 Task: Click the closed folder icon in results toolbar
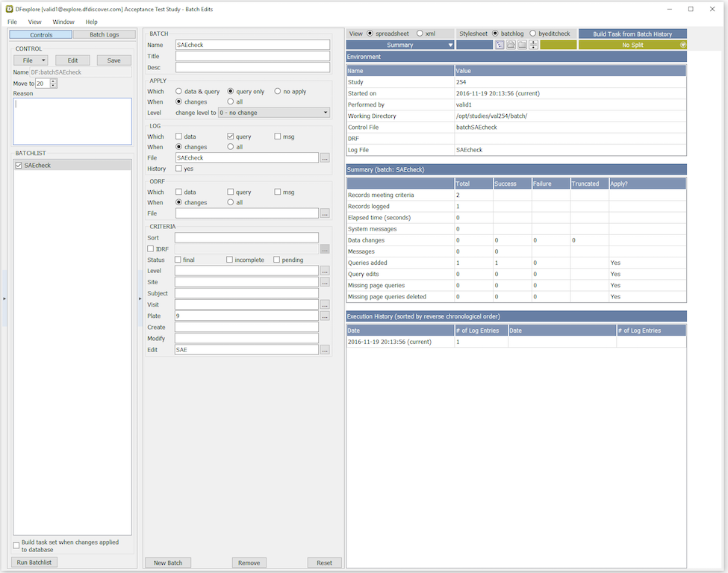tap(522, 45)
